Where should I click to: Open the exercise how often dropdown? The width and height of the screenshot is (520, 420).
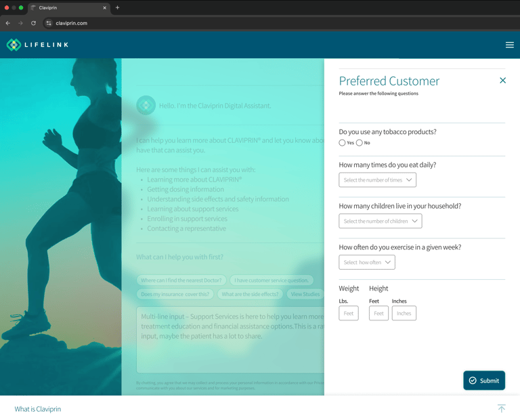pyautogui.click(x=367, y=262)
